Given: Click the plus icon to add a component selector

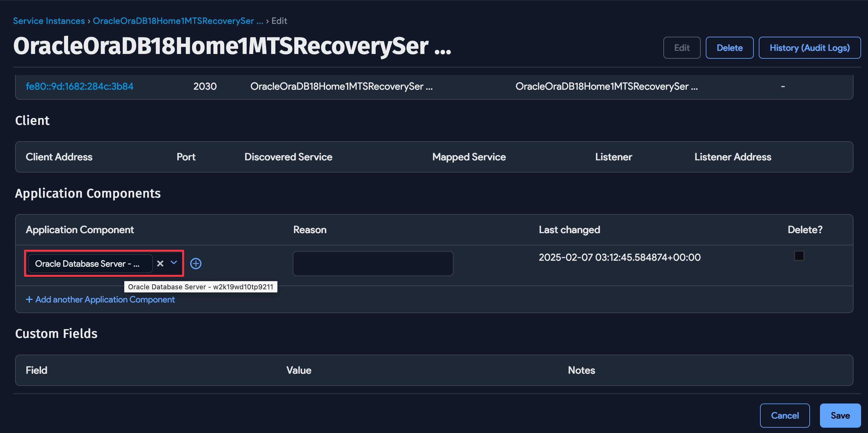Looking at the screenshot, I should [196, 264].
